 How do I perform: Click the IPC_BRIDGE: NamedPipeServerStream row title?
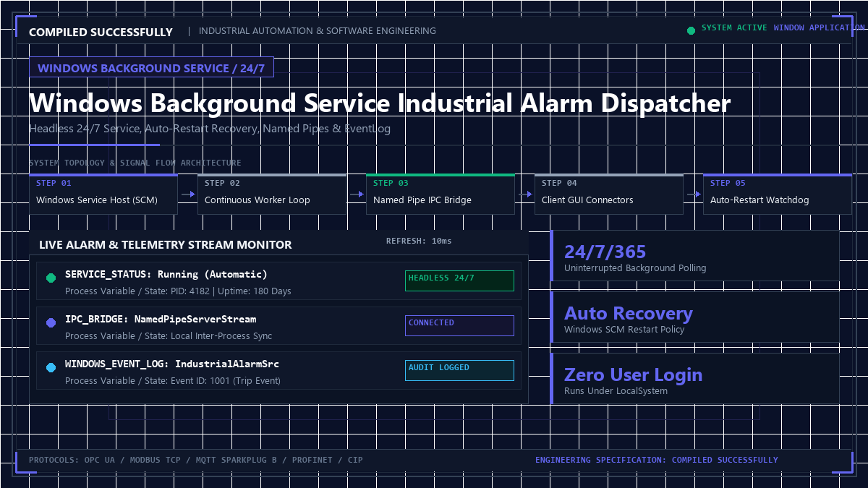click(161, 320)
